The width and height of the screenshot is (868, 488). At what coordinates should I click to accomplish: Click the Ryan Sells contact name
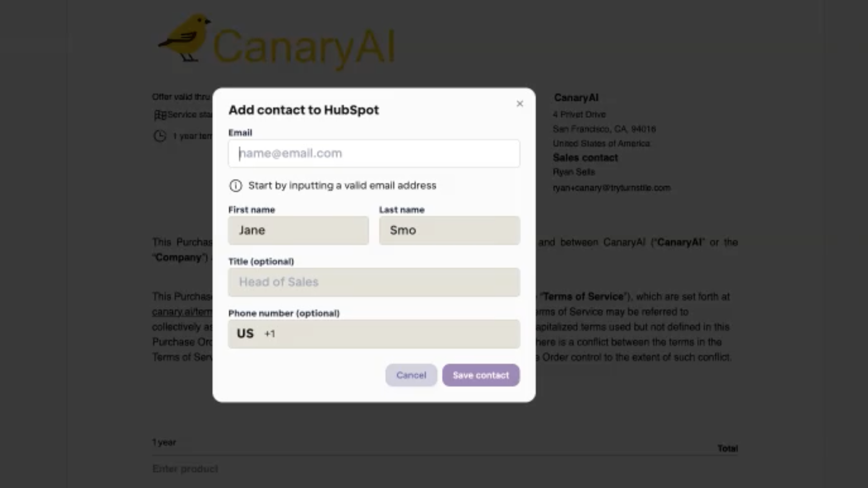[574, 172]
